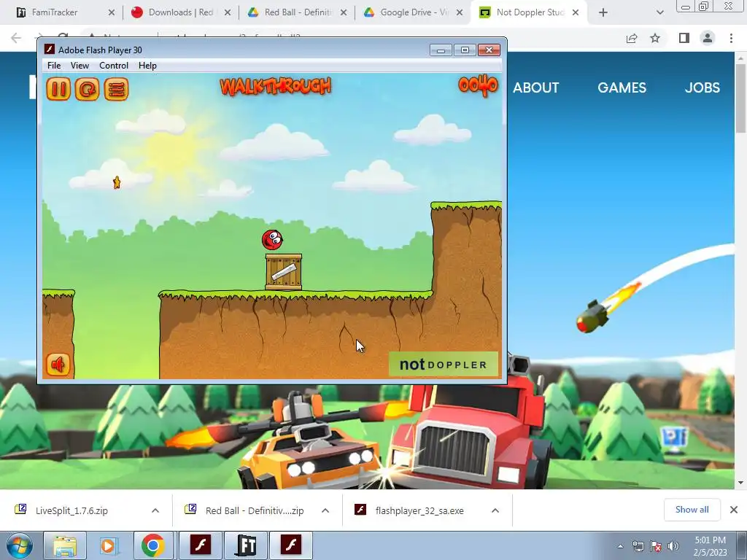
Task: Minimize the Adobe Flash Player window
Action: 441,50
